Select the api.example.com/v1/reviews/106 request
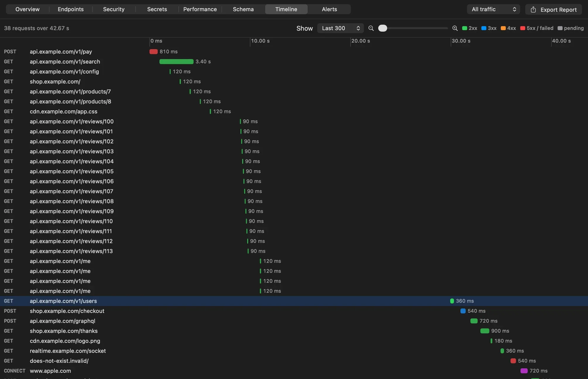This screenshot has height=379, width=588. pyautogui.click(x=294, y=181)
